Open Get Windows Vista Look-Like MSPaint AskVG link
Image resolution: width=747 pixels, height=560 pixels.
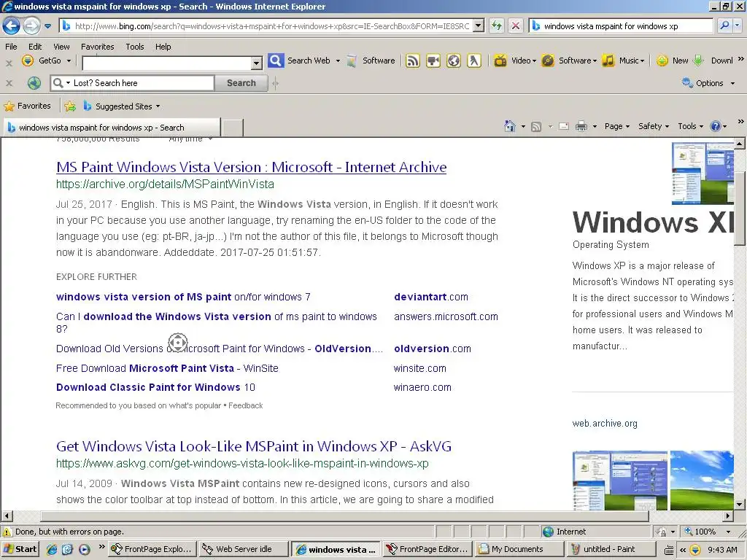(x=253, y=446)
